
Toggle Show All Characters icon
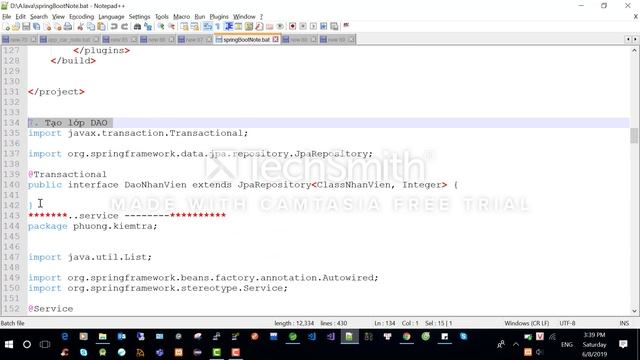pyautogui.click(x=218, y=27)
